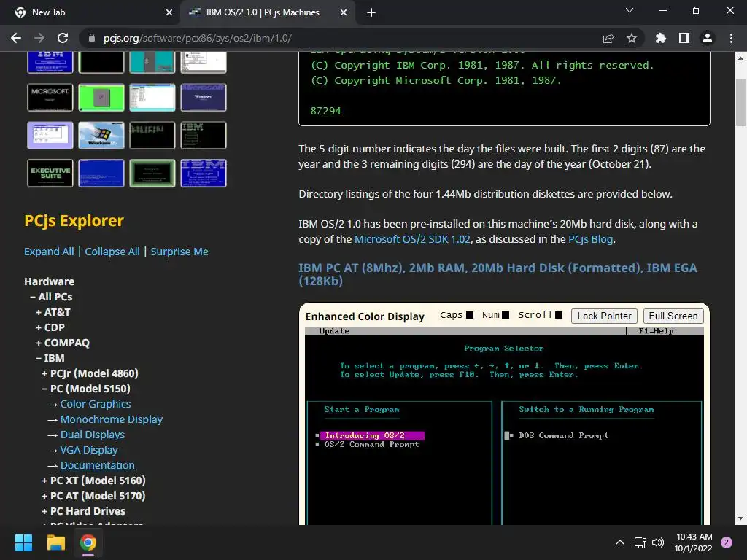Open the Extensions puzzle icon
This screenshot has height=560, width=747.
tap(661, 38)
